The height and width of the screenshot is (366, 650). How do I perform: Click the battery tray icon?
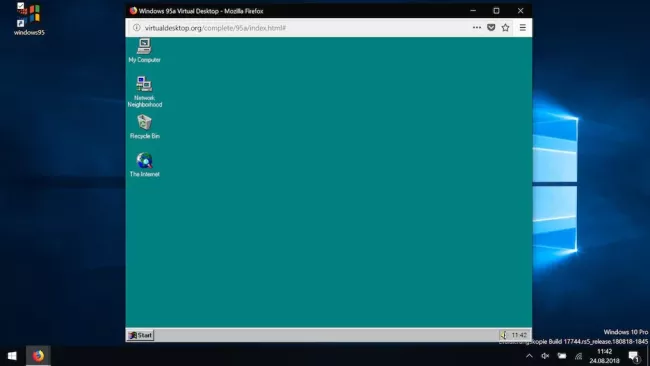coord(562,356)
